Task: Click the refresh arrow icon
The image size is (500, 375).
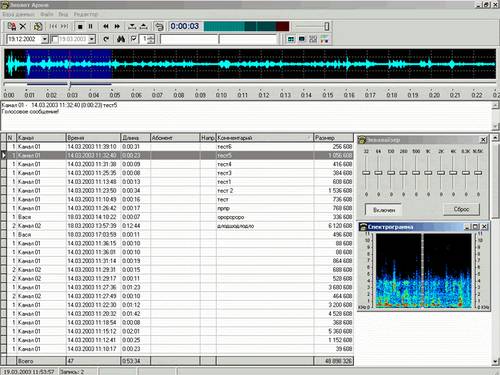Action: (x=106, y=39)
